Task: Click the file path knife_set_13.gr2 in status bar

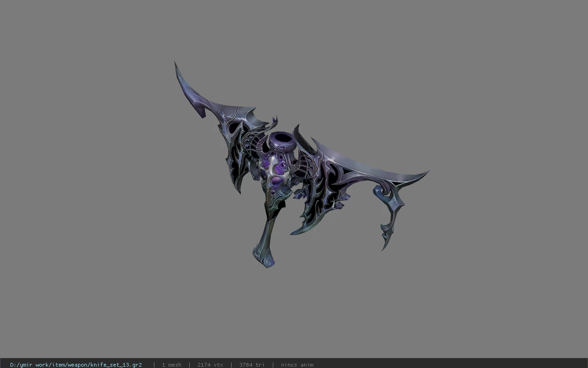Action: [x=76, y=365]
